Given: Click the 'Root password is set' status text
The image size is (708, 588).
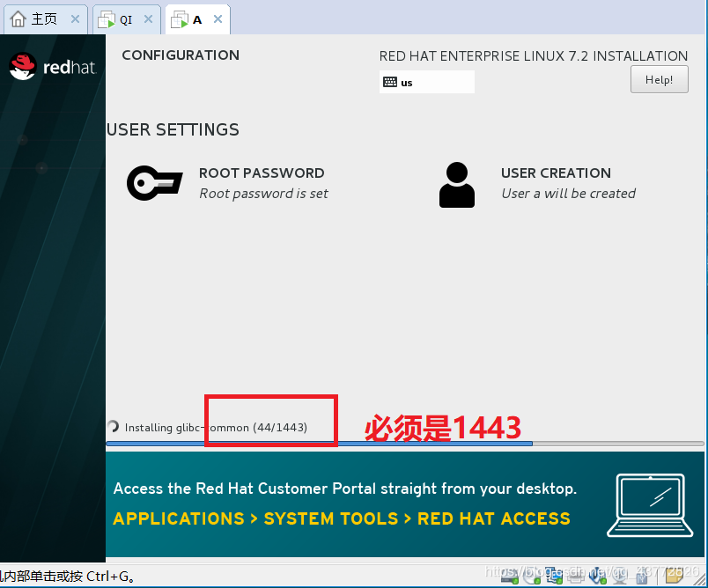Looking at the screenshot, I should 263,194.
